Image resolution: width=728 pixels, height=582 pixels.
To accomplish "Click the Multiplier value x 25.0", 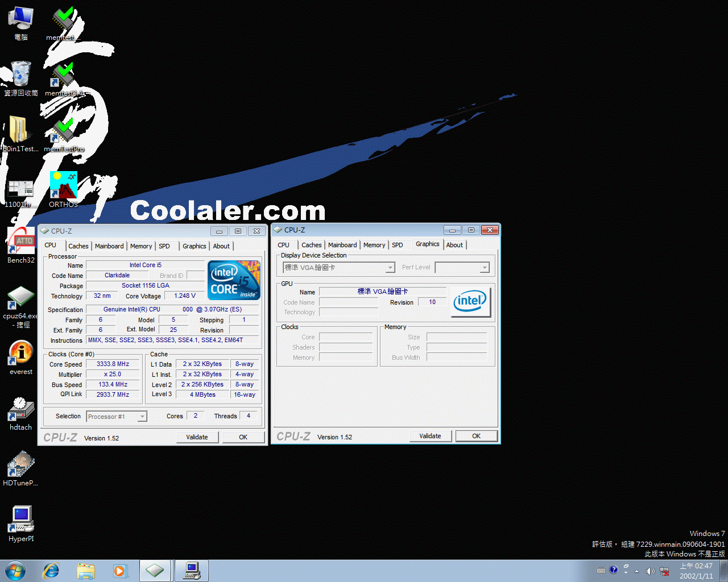I will (x=113, y=374).
